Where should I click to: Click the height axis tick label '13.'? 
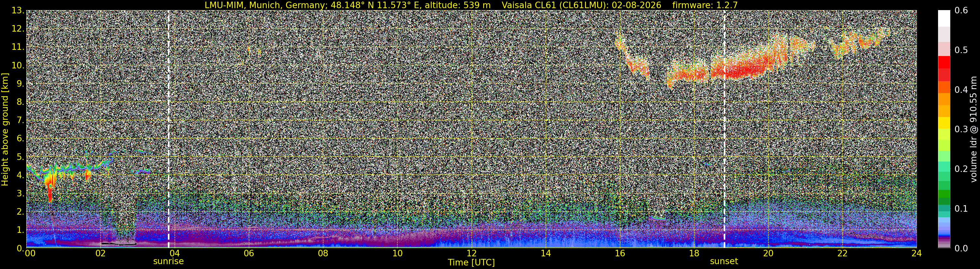coord(18,10)
